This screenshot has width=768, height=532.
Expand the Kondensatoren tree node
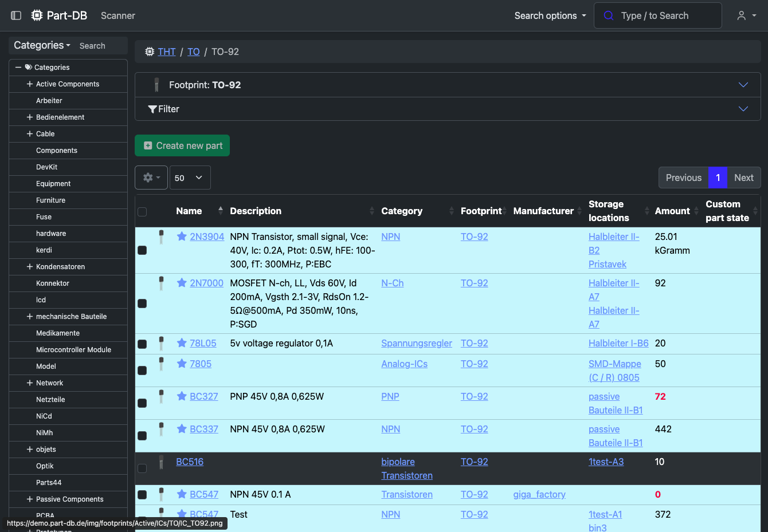click(x=29, y=266)
